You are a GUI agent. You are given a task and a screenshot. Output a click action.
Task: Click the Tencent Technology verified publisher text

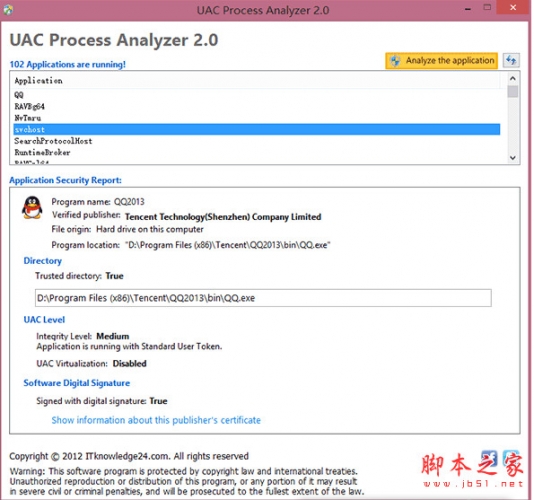click(223, 217)
